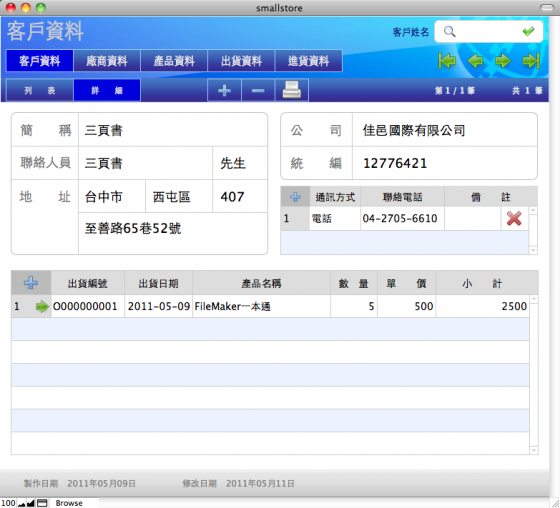Open shipment O000000001 via green arrow

click(42, 306)
